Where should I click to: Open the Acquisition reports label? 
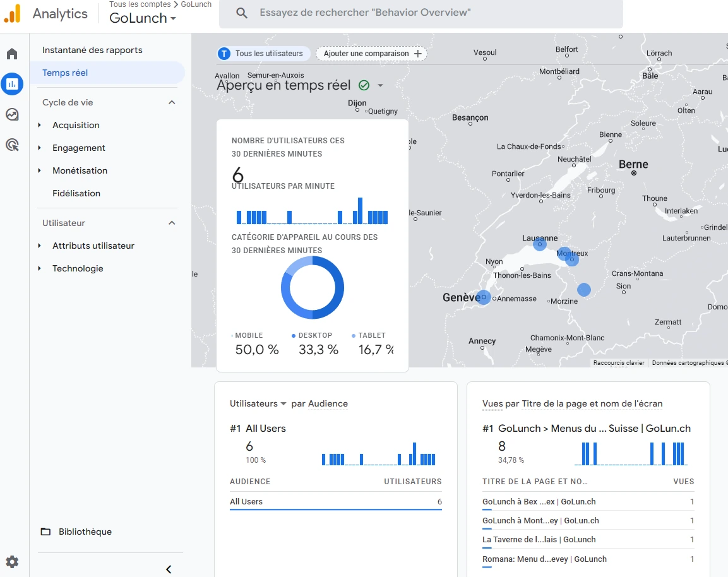coord(76,126)
